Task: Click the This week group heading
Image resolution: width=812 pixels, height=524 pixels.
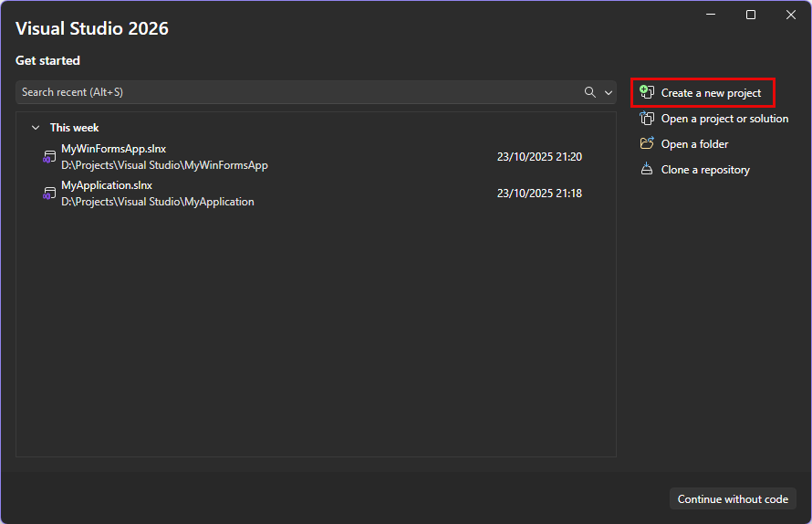Action: 74,128
